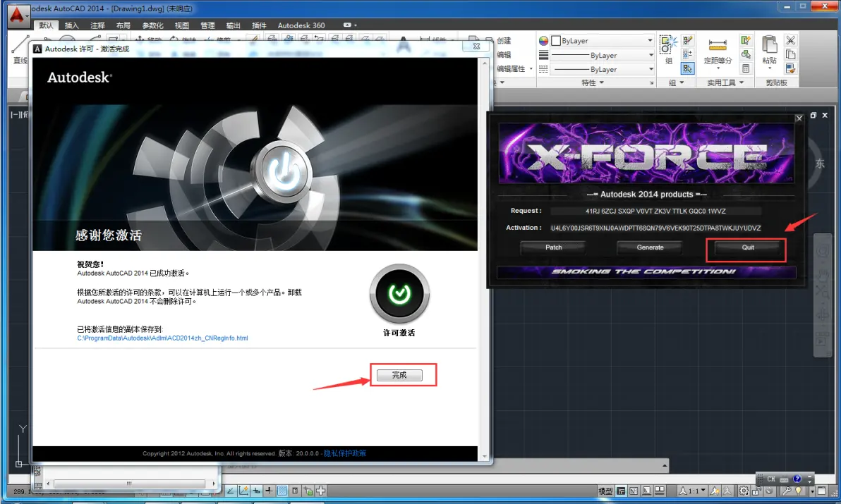Open the object color ByLayer dropdown

650,41
